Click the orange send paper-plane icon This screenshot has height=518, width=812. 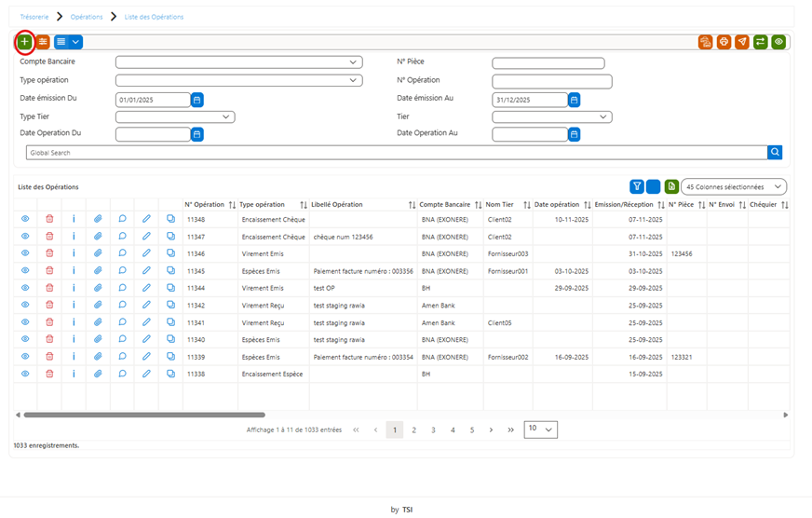tap(741, 42)
